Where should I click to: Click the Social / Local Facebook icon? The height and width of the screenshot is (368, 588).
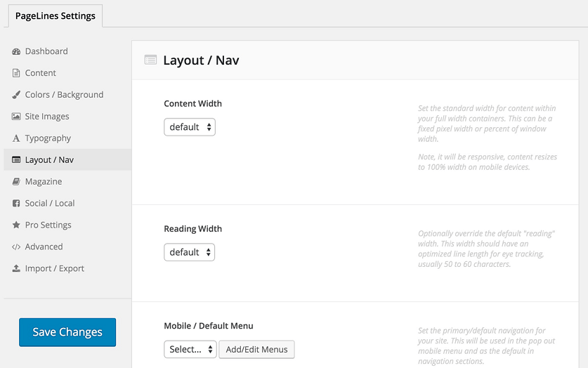[x=16, y=204]
